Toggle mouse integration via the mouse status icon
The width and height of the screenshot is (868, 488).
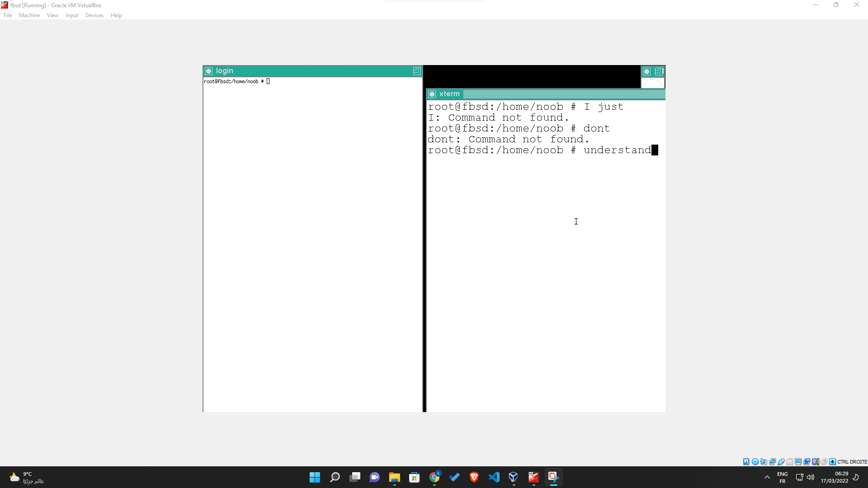824,462
